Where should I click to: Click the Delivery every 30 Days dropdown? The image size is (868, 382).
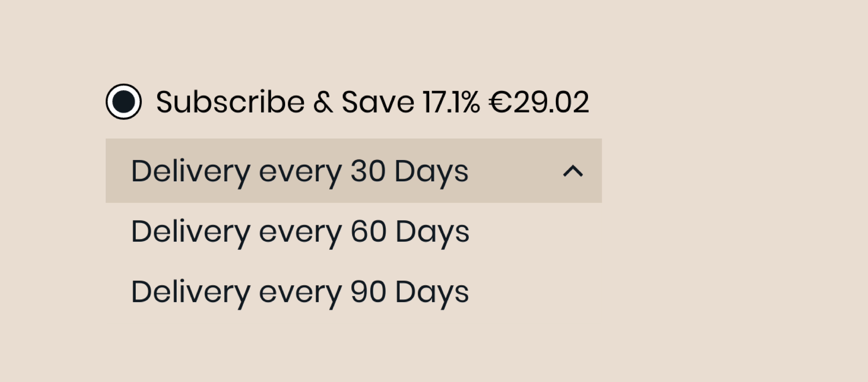click(300, 171)
